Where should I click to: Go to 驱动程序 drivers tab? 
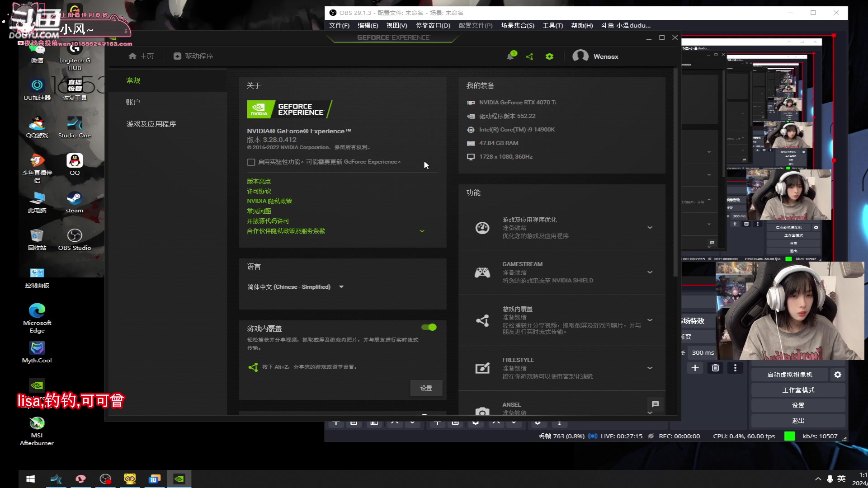pos(193,56)
